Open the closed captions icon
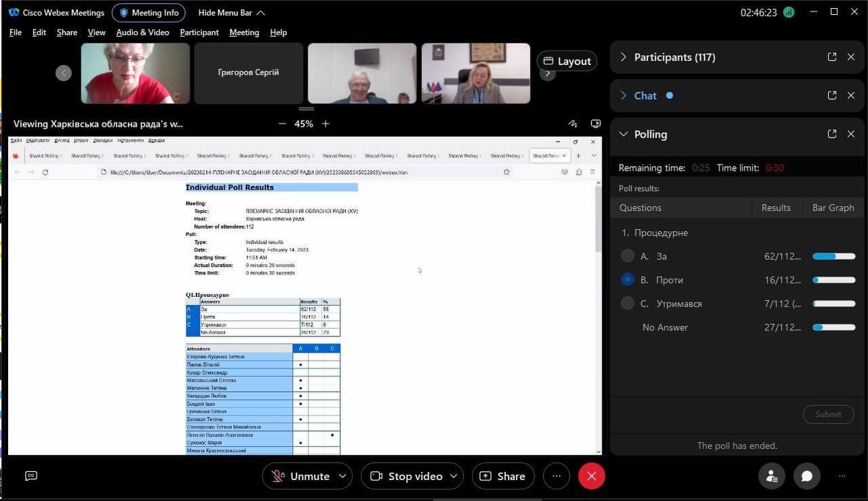 pyautogui.click(x=31, y=476)
